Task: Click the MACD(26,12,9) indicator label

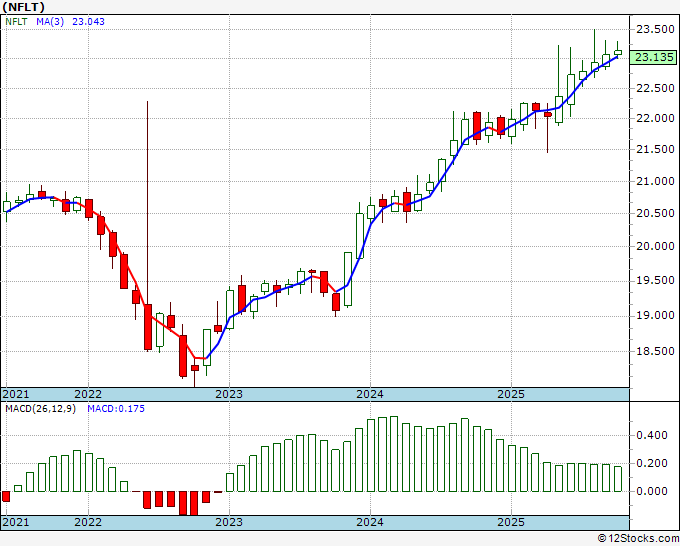Action: pos(40,409)
